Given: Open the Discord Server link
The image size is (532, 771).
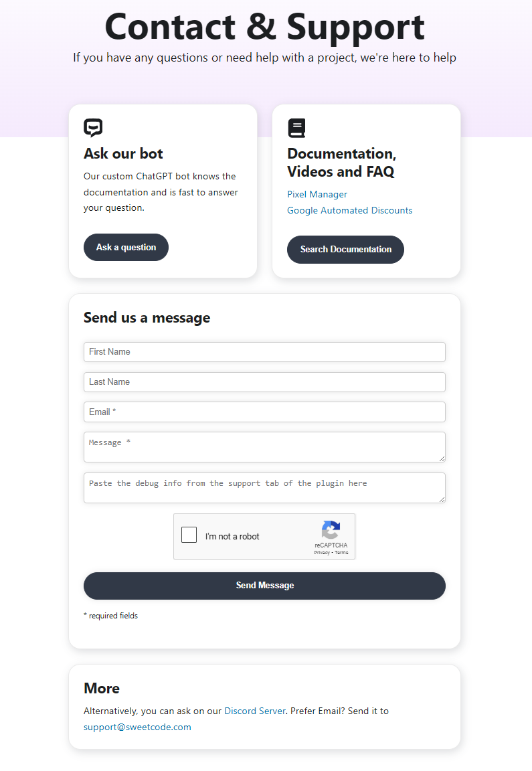Looking at the screenshot, I should [x=254, y=711].
